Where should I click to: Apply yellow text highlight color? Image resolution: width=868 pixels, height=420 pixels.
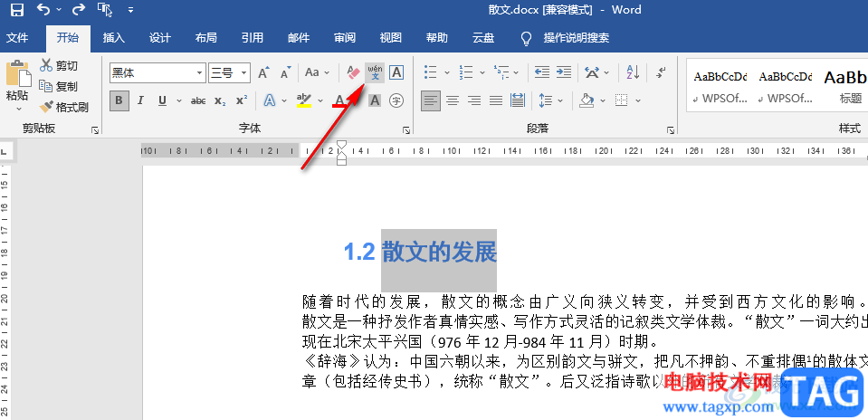(303, 100)
